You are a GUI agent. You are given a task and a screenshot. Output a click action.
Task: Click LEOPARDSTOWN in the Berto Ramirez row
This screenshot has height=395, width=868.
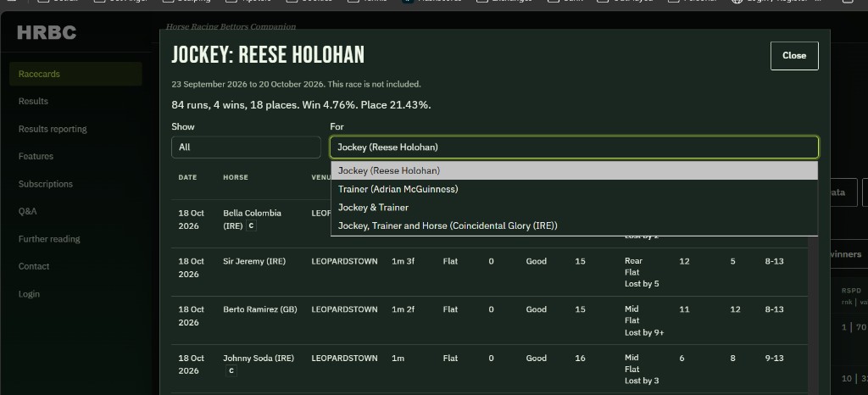click(x=344, y=309)
